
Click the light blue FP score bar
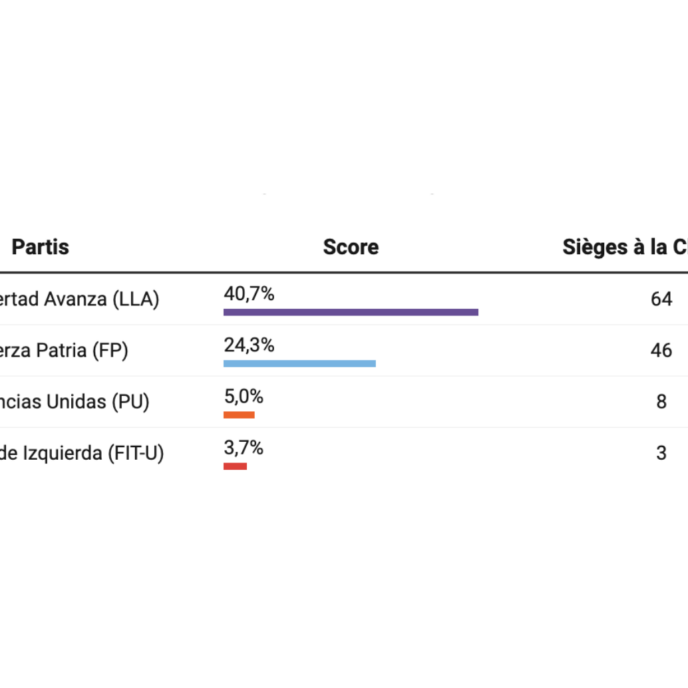pos(299,364)
